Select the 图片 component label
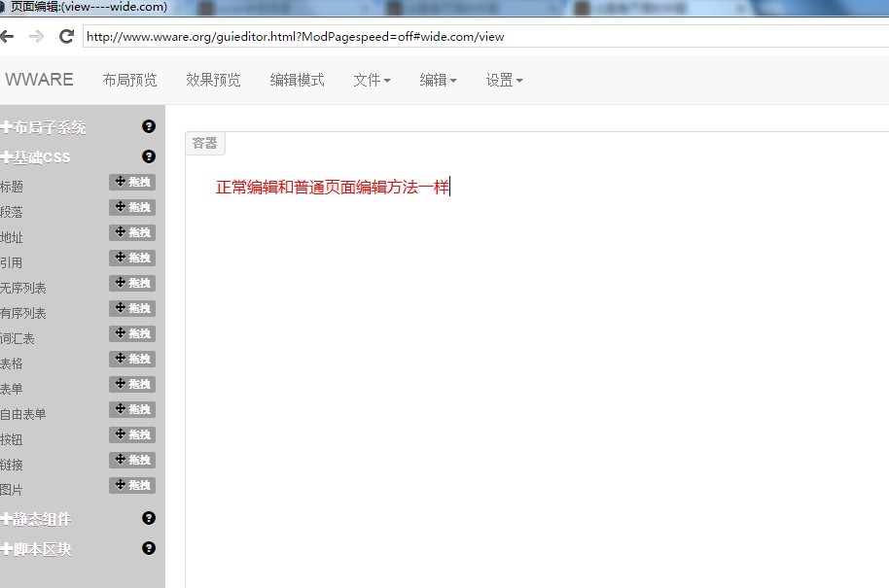 pos(12,490)
